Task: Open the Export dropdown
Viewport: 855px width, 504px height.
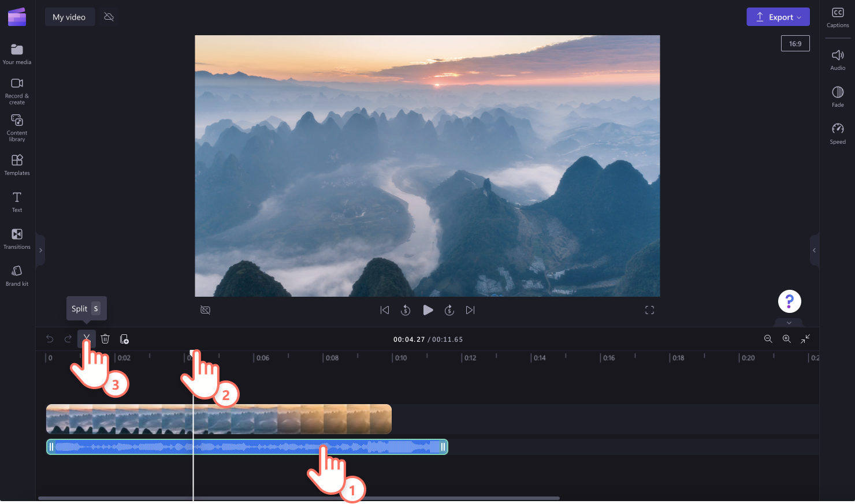Action: click(x=778, y=17)
